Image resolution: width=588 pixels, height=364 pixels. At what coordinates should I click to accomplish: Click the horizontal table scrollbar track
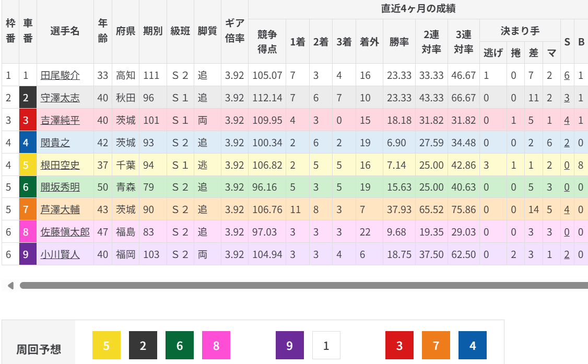(x=303, y=286)
